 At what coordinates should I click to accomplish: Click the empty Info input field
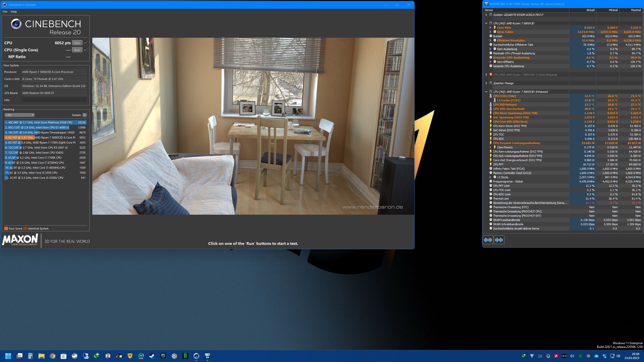pyautogui.click(x=54, y=100)
